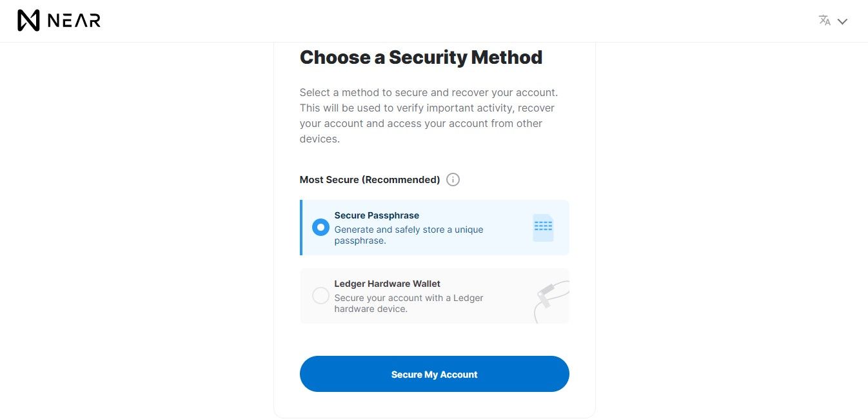Expand the language selector chevron

coord(842,21)
